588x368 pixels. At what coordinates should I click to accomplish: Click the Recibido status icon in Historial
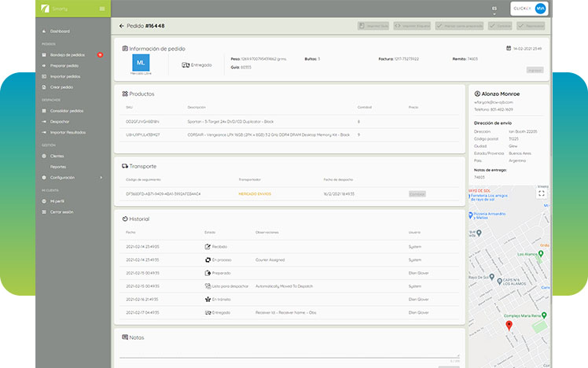208,246
